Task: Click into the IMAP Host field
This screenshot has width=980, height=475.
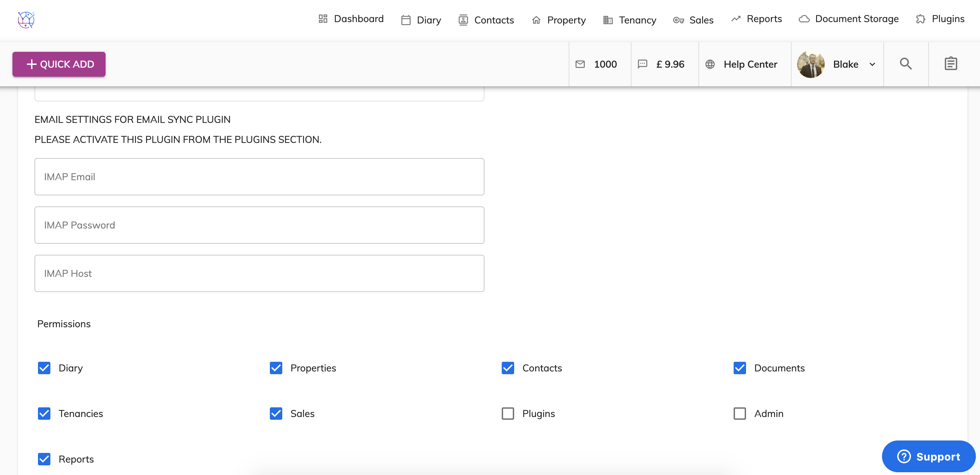Action: click(259, 274)
